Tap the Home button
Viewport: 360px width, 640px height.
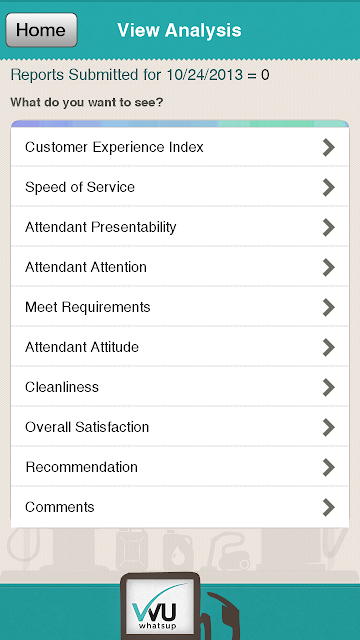[x=41, y=30]
